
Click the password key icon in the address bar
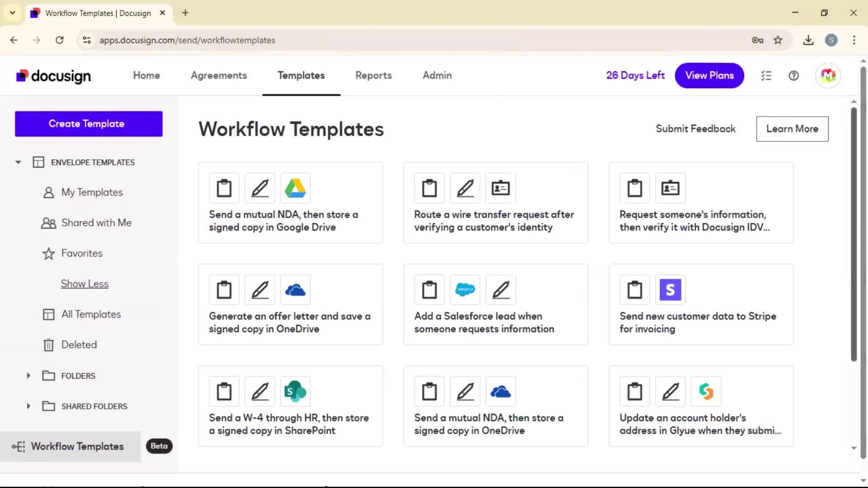[x=757, y=40]
